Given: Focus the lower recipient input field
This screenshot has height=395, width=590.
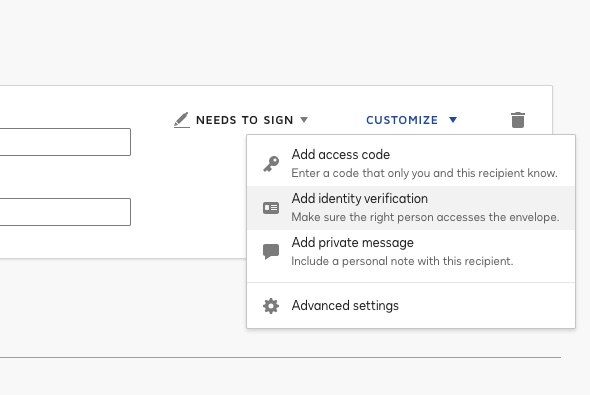Looking at the screenshot, I should pyautogui.click(x=65, y=212).
